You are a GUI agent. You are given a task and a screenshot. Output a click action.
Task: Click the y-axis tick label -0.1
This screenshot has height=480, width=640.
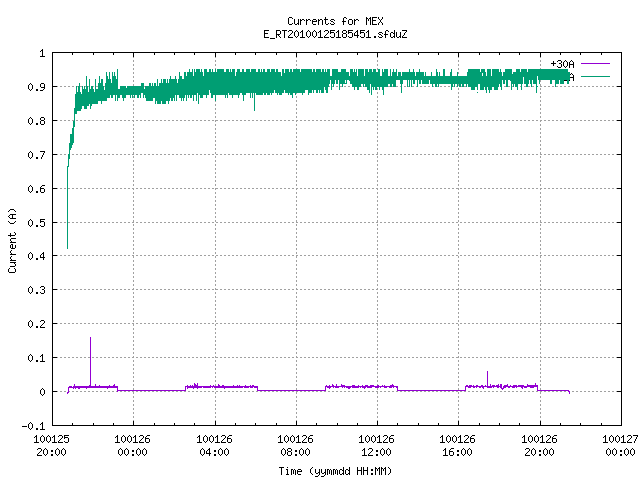tap(33, 426)
